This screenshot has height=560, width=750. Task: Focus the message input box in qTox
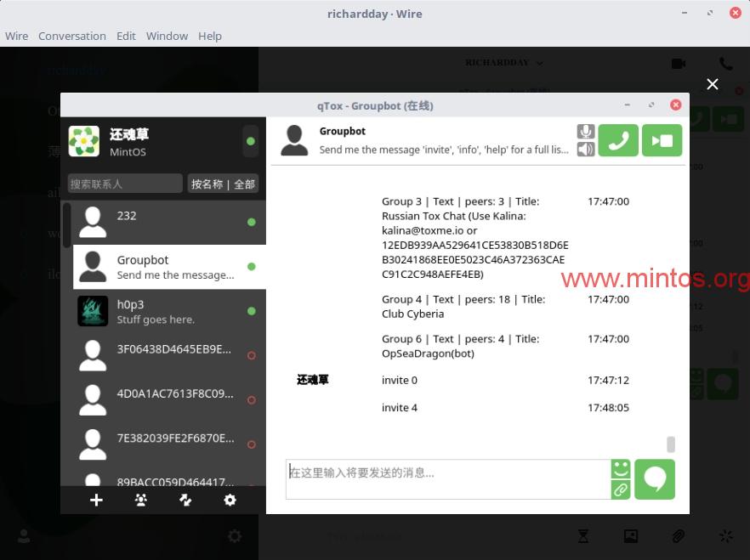point(448,479)
